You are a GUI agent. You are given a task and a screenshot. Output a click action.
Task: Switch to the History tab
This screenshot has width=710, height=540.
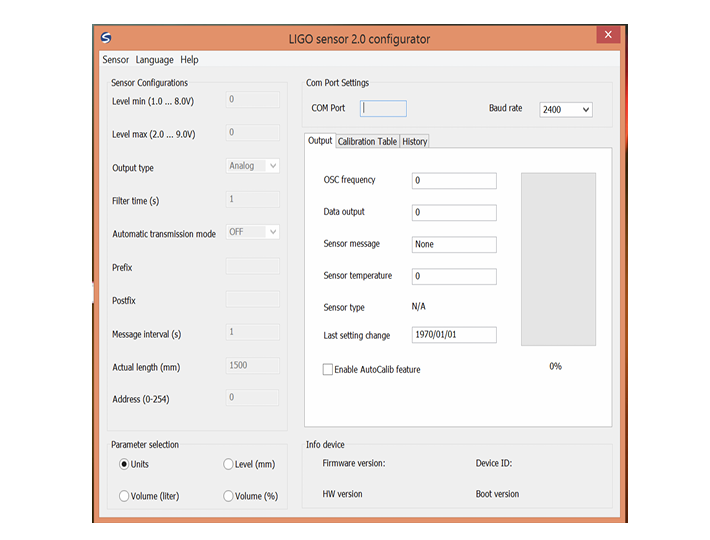point(414,142)
